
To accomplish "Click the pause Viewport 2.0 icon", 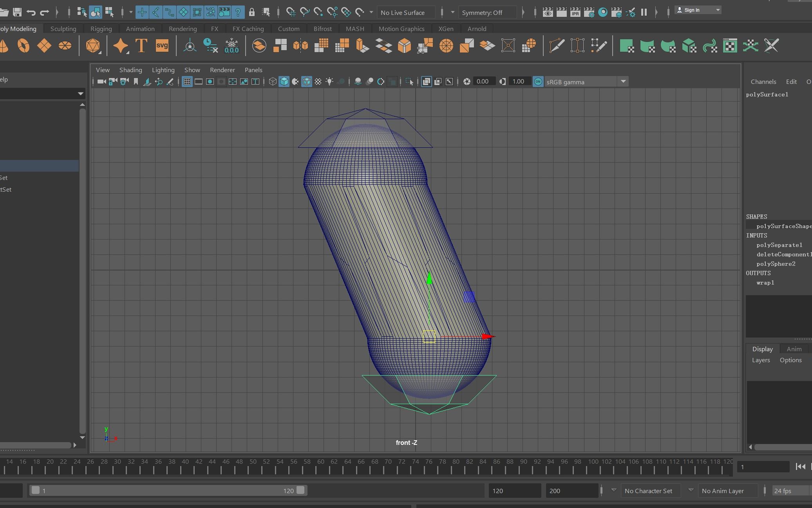I will 644,12.
